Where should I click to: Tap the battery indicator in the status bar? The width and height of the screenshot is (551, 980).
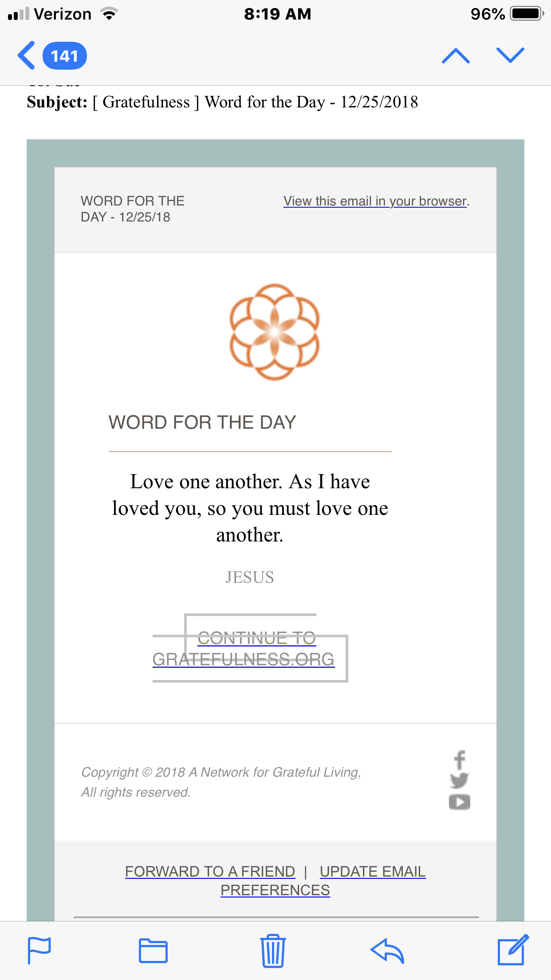pos(526,14)
